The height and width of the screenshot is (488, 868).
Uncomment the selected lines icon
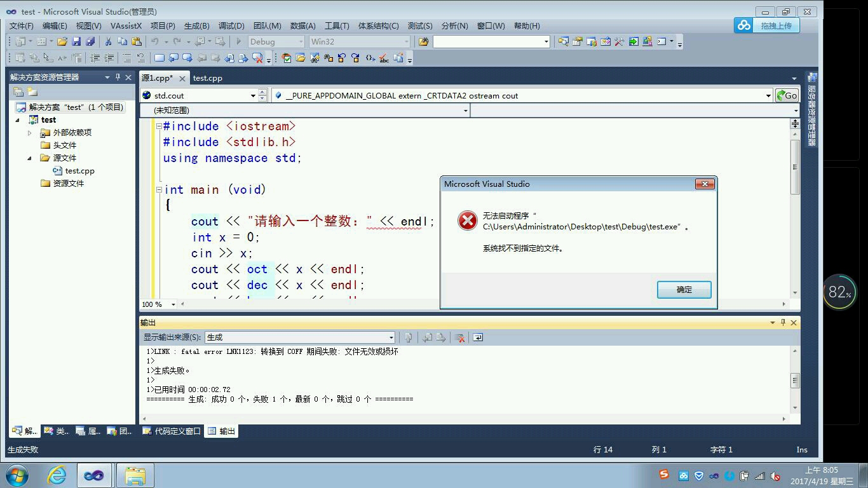click(140, 58)
